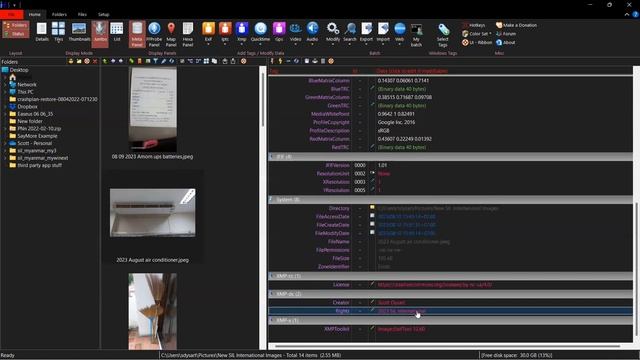Select This PC in the folder tree

click(25, 92)
